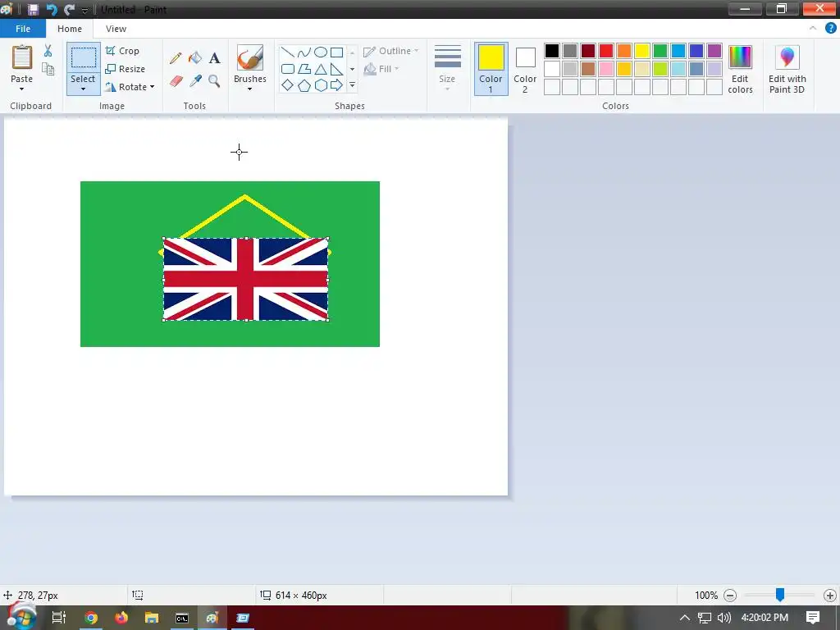840x630 pixels.
Task: Open Task View on the taskbar
Action: 59,618
